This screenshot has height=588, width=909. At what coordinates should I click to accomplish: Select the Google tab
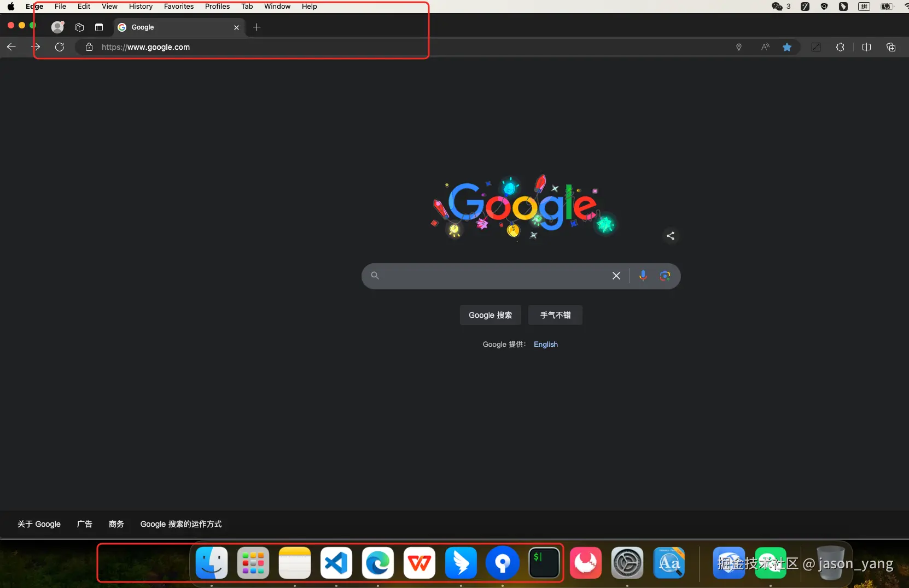(179, 27)
